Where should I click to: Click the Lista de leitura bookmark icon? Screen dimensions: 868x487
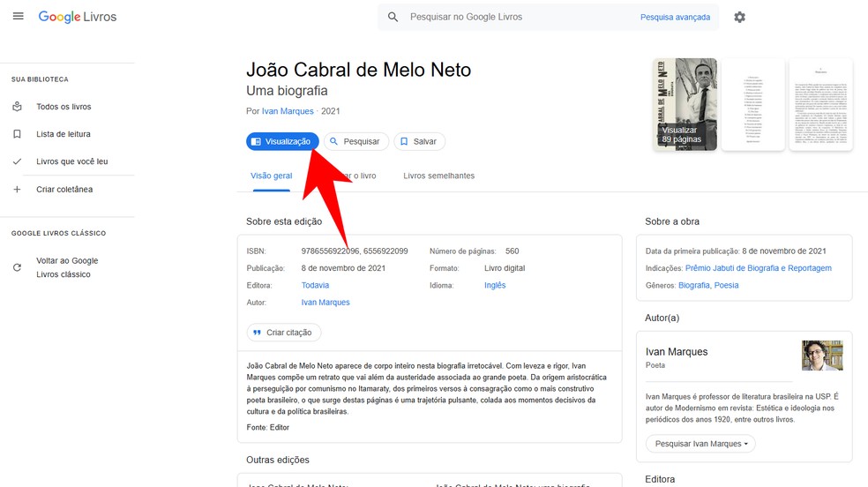tap(17, 134)
